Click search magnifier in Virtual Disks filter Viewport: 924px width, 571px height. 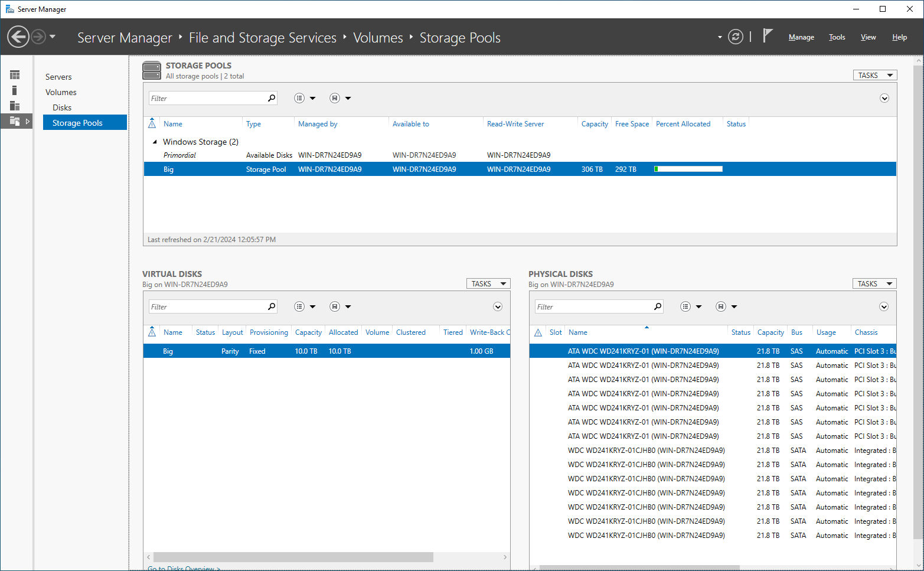click(272, 306)
